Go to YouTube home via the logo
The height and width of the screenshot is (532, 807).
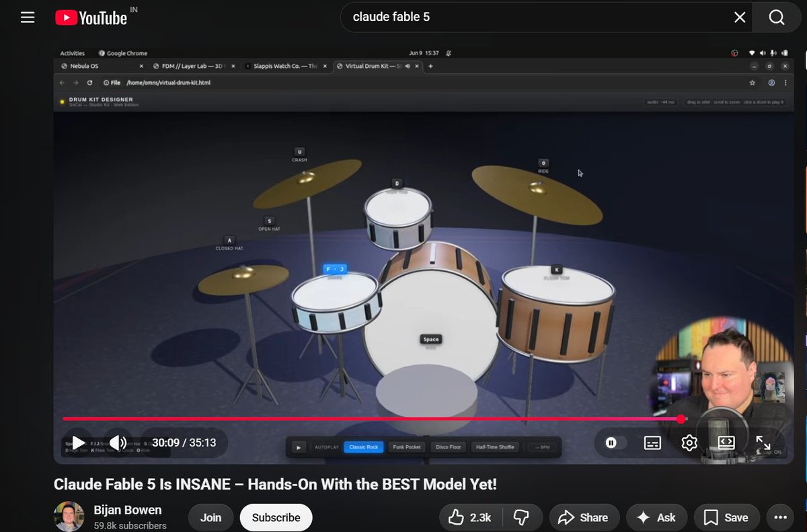coord(91,17)
